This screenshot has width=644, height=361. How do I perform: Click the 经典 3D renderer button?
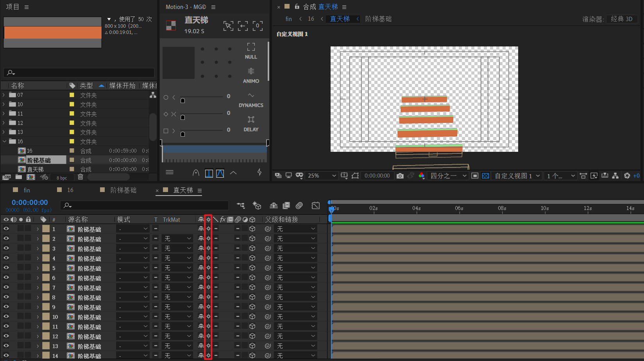(622, 19)
